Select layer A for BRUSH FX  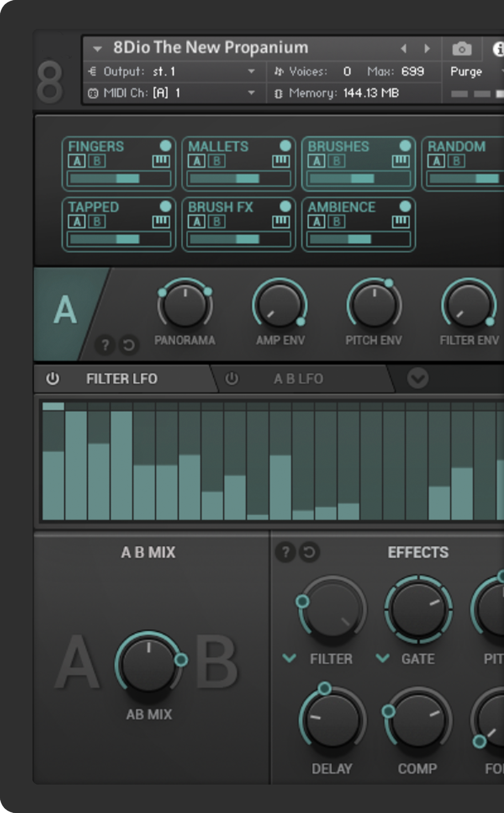[x=197, y=221]
